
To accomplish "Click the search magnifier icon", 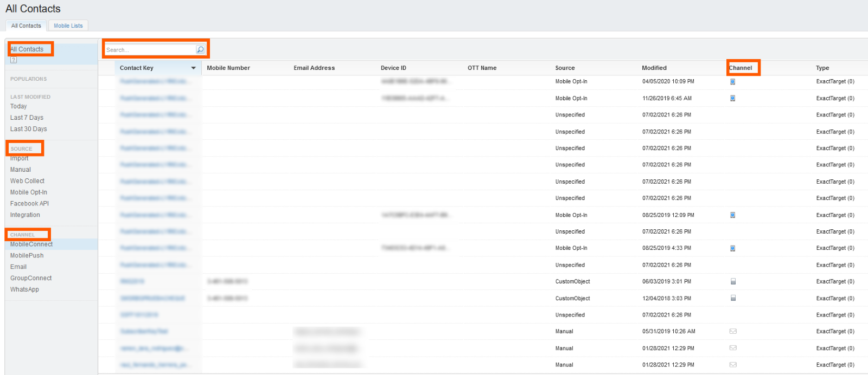I will click(x=200, y=50).
